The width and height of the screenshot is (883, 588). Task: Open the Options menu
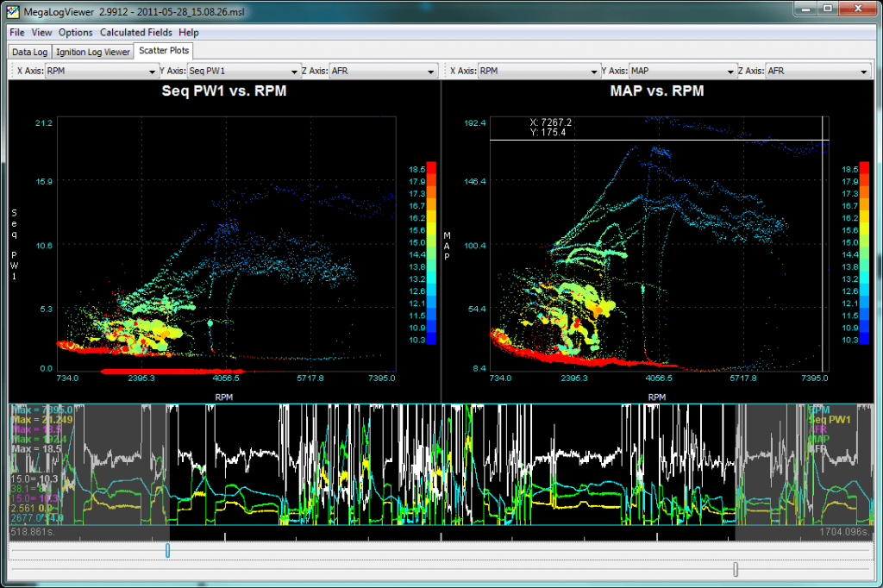coord(75,32)
